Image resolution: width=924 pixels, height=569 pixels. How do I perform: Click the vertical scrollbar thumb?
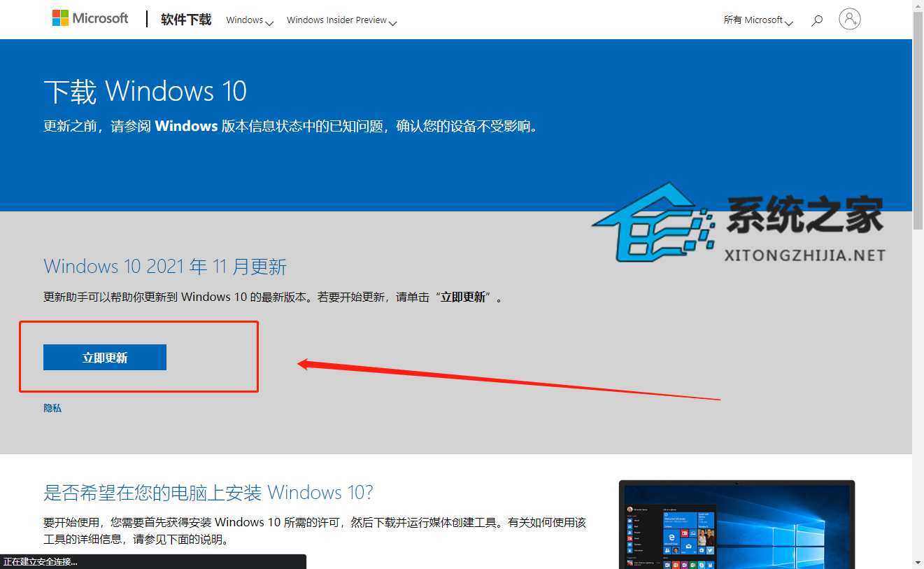point(918,122)
